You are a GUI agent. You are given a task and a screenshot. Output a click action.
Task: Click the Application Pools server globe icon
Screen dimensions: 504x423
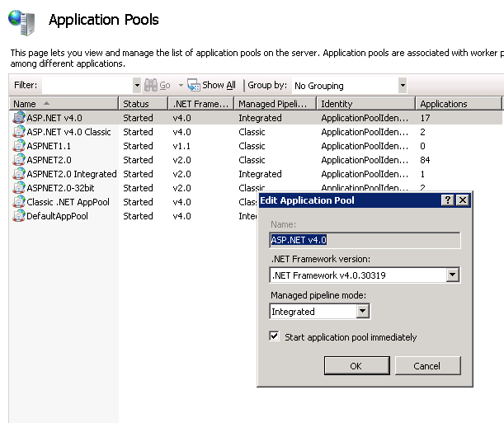click(21, 22)
